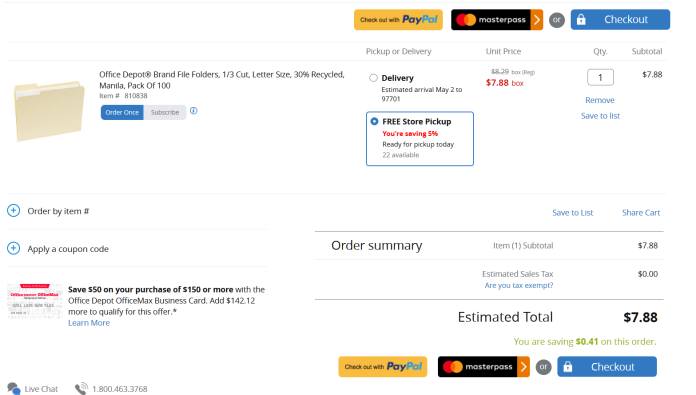The image size is (696, 395).
Task: Open the Share Cart link
Action: [641, 213]
